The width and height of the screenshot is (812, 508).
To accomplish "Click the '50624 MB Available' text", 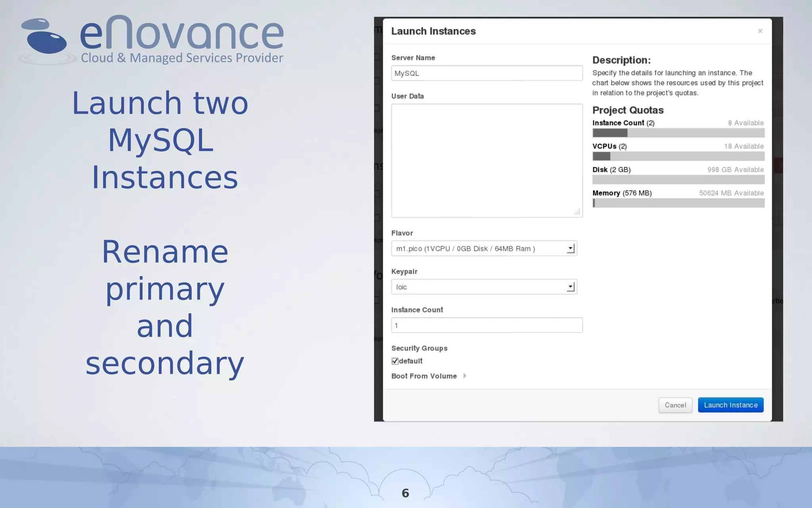I will [731, 193].
